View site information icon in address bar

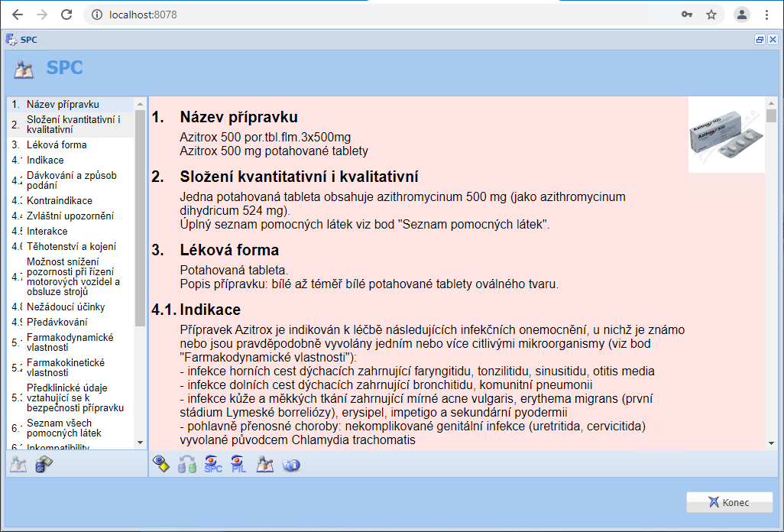point(97,15)
